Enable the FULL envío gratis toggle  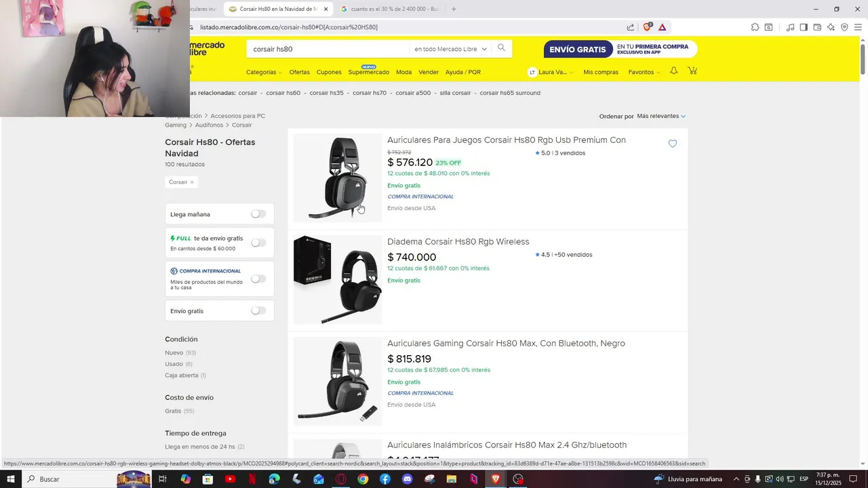(258, 243)
